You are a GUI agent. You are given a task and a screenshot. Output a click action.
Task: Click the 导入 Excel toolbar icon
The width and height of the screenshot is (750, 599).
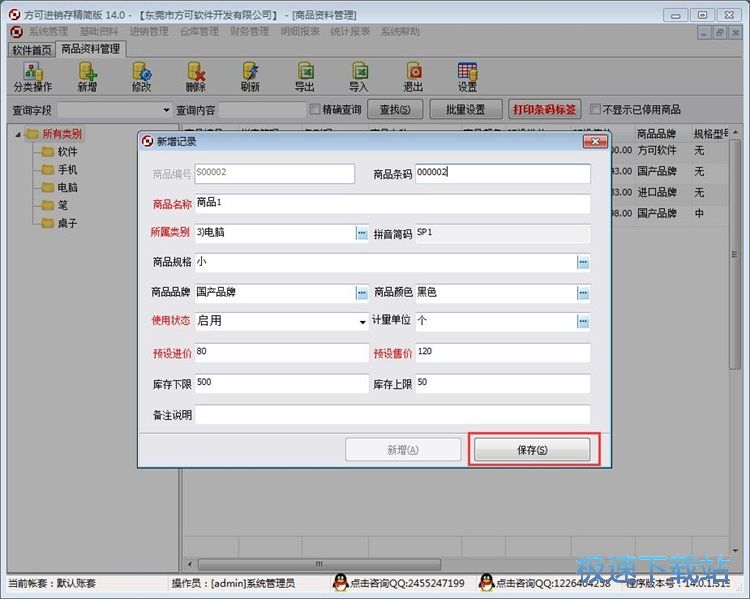[x=359, y=77]
